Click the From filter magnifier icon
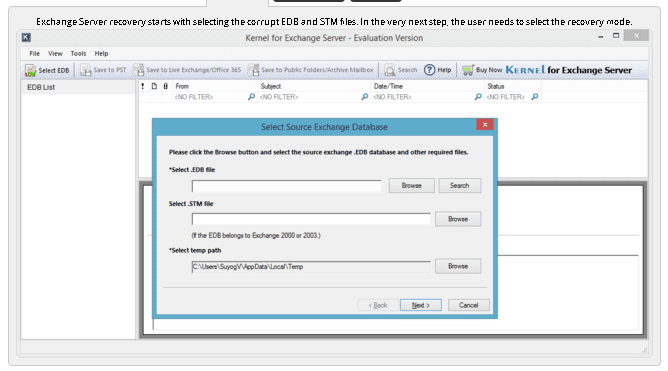This screenshot has height=371, width=668. tap(251, 97)
